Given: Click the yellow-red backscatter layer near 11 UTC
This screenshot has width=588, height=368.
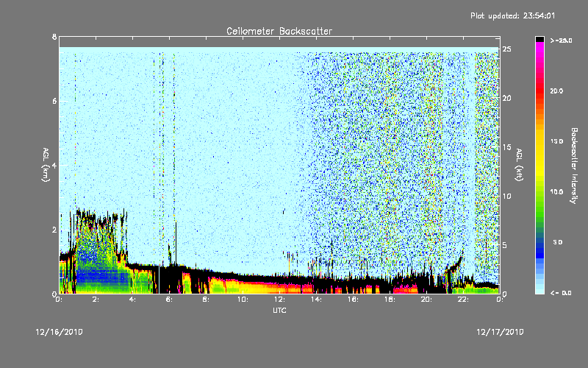Looking at the screenshot, I should click(262, 287).
